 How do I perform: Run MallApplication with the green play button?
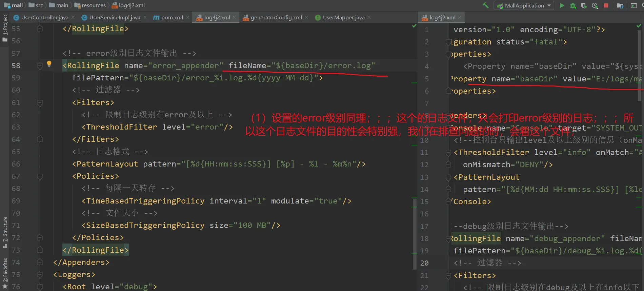562,5
